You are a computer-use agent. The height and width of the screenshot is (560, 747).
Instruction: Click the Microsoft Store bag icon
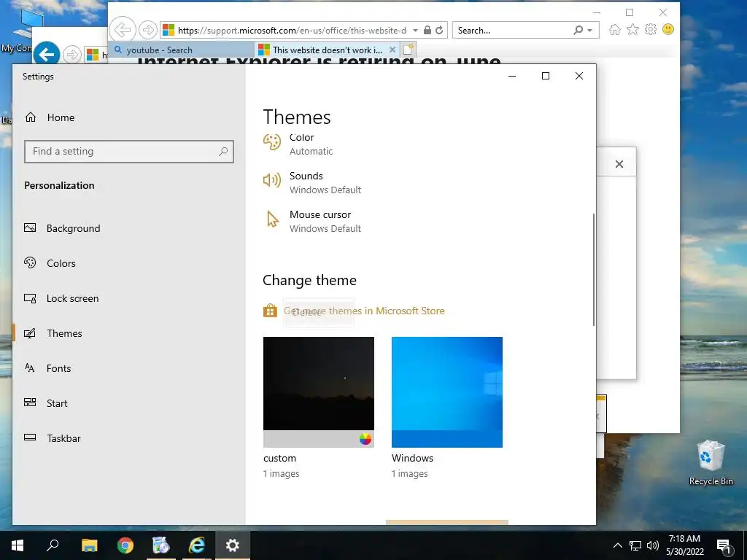(x=270, y=311)
